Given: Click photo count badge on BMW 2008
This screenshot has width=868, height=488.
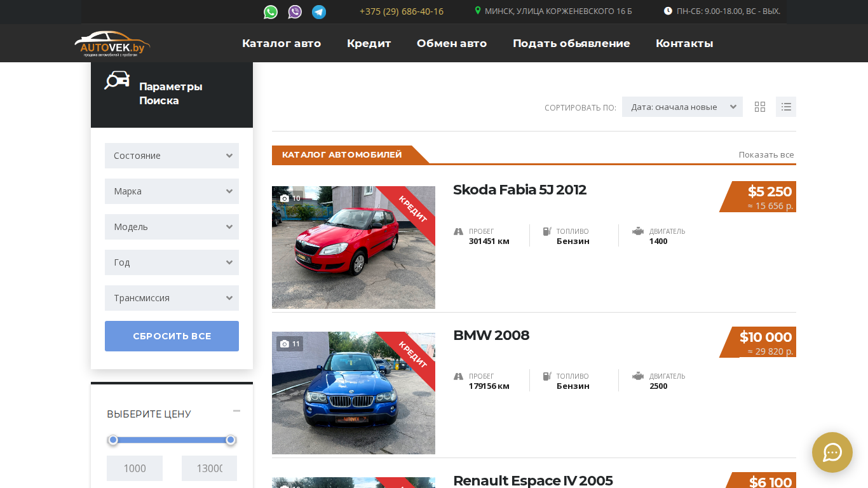Looking at the screenshot, I should point(290,344).
